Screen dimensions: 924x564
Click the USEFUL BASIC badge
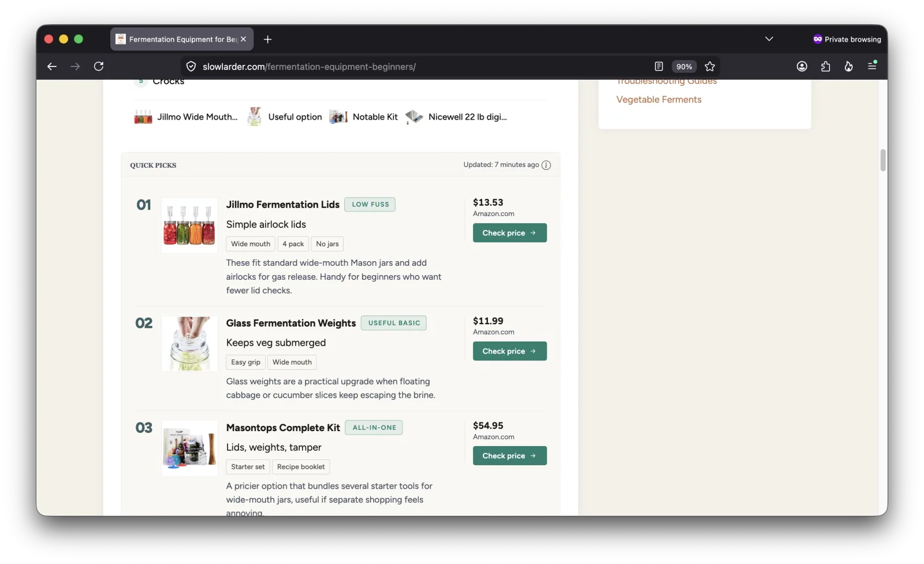(394, 323)
